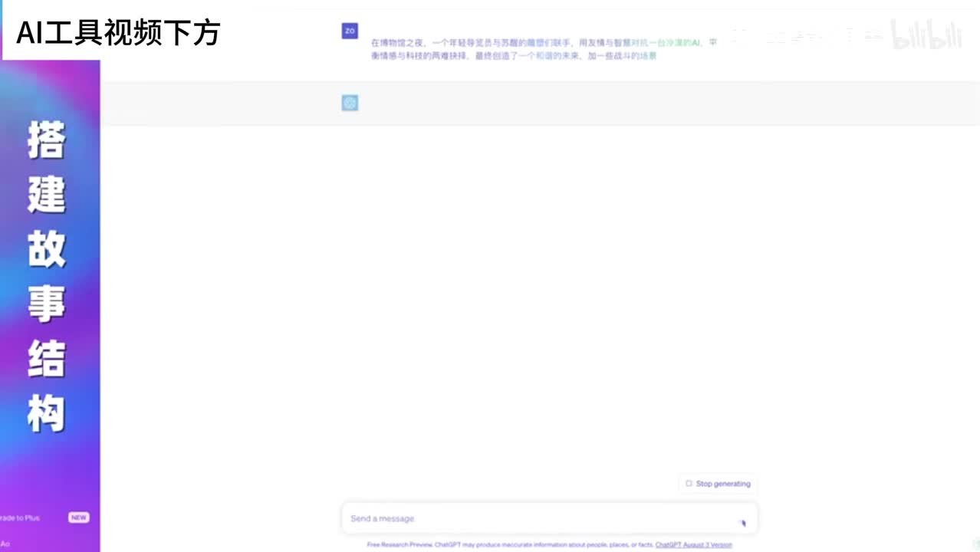Open the Ao account menu in sidebar
This screenshot has height=552, width=980.
click(x=5, y=544)
